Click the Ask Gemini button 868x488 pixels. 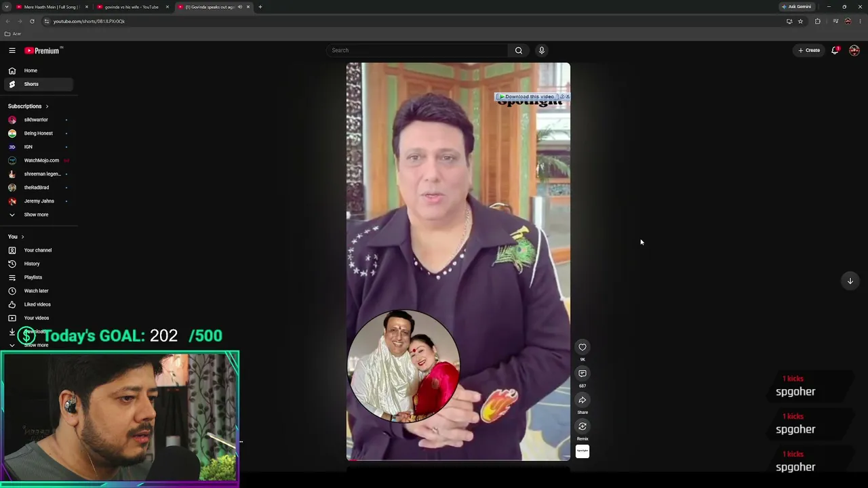tap(796, 7)
